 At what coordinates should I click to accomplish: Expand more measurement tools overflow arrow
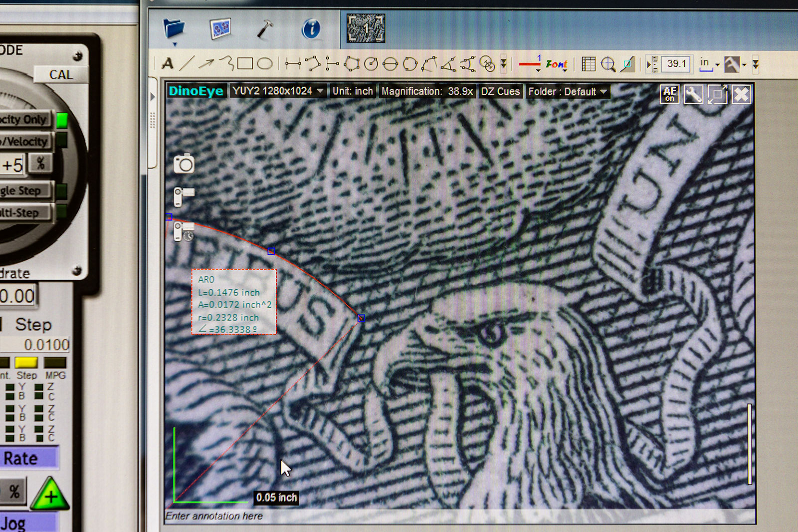[504, 64]
